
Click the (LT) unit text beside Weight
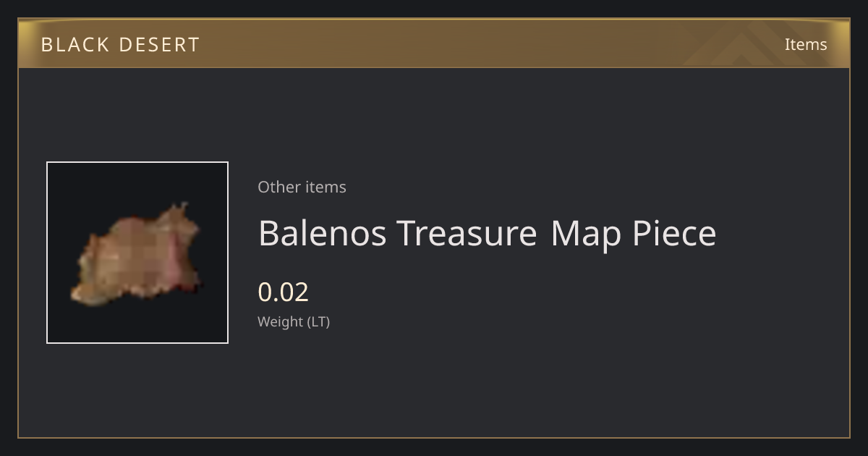tap(319, 321)
